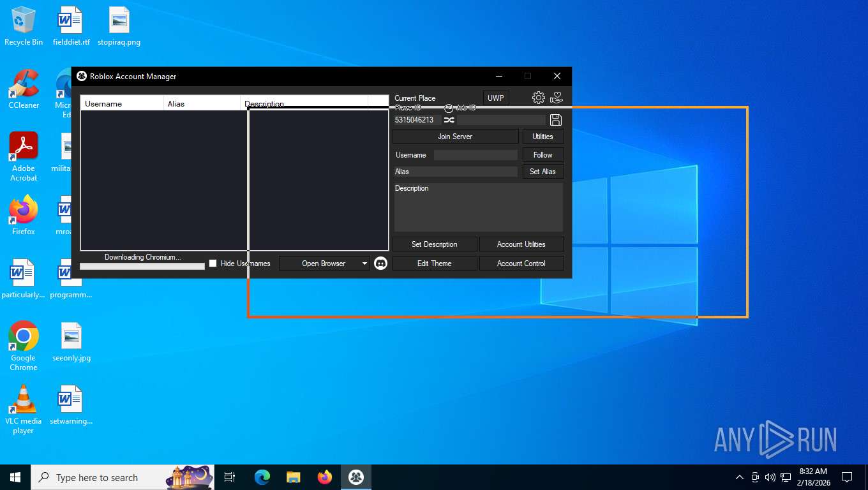
Task: Toggle Hide Usernames checkbox
Action: click(213, 264)
